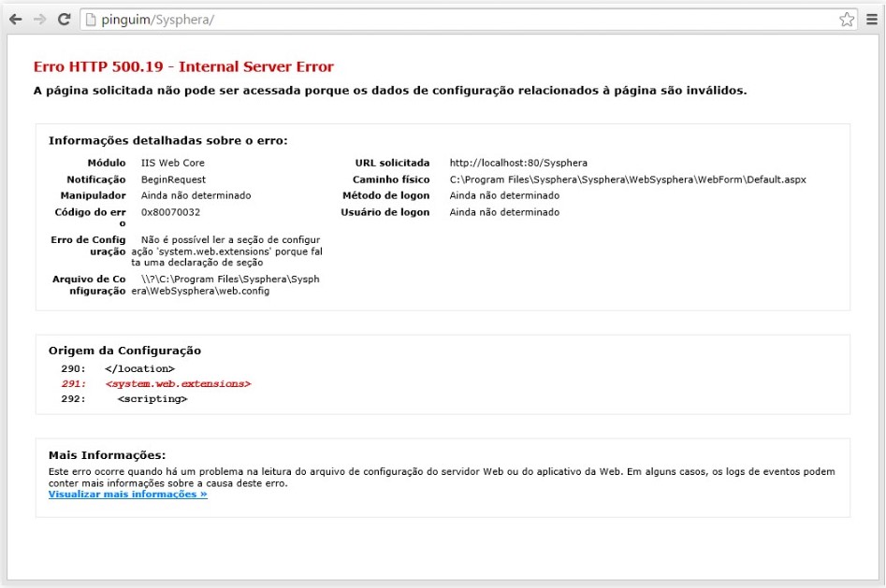
Task: Click the 'Origem da Configuração' heading
Action: click(124, 351)
